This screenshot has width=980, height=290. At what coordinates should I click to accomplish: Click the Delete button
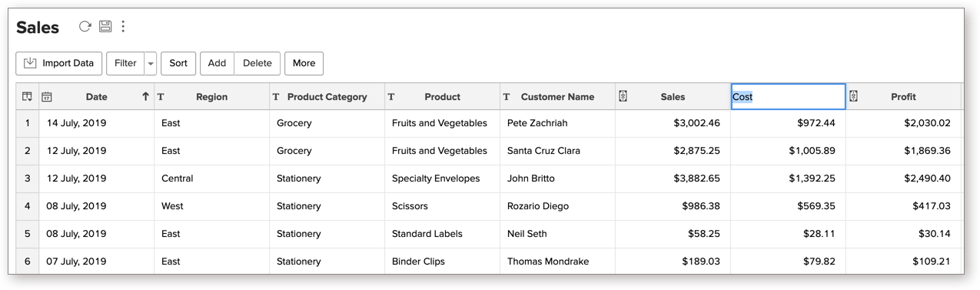click(x=257, y=64)
